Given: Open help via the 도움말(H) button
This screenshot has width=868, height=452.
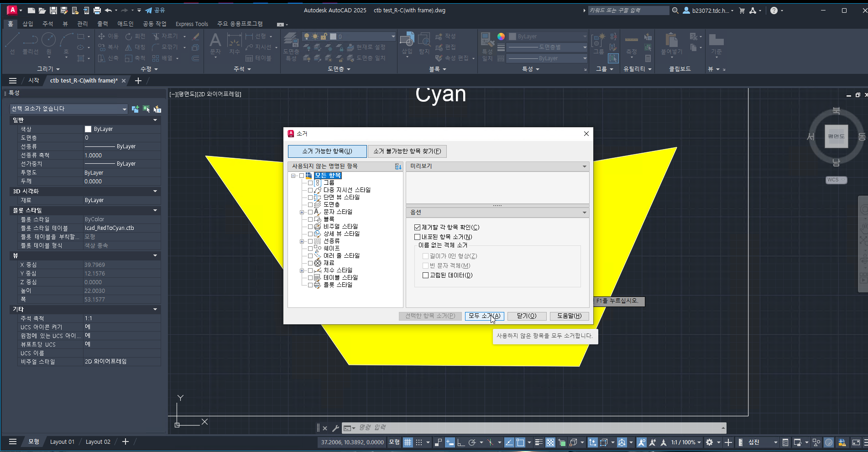Looking at the screenshot, I should 569,316.
